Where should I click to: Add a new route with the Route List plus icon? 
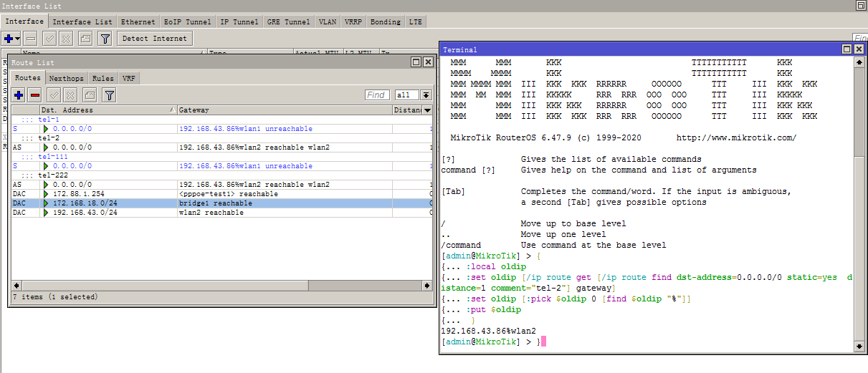[x=19, y=95]
